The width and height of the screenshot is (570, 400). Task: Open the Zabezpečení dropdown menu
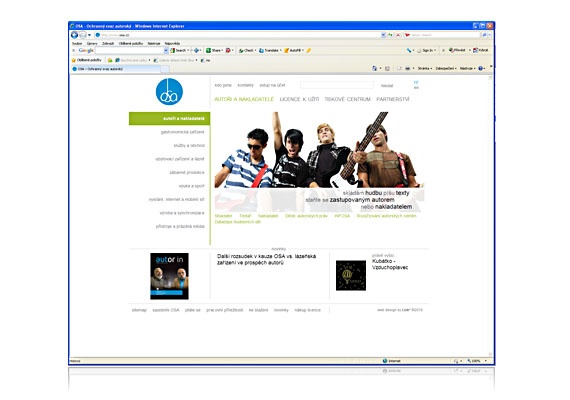[x=446, y=68]
